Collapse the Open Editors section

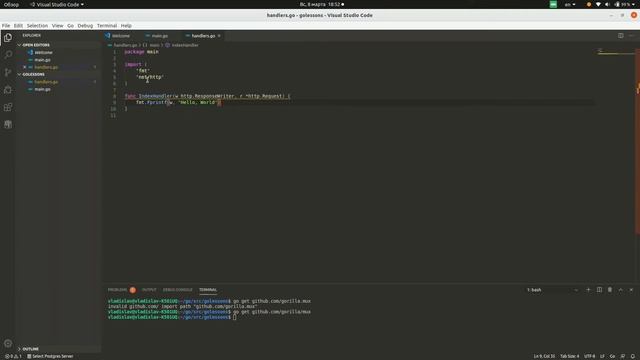[36, 45]
